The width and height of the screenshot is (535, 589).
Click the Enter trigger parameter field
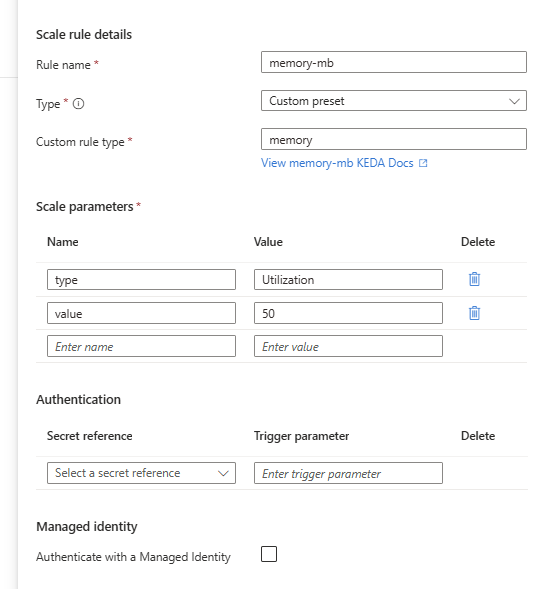(348, 473)
